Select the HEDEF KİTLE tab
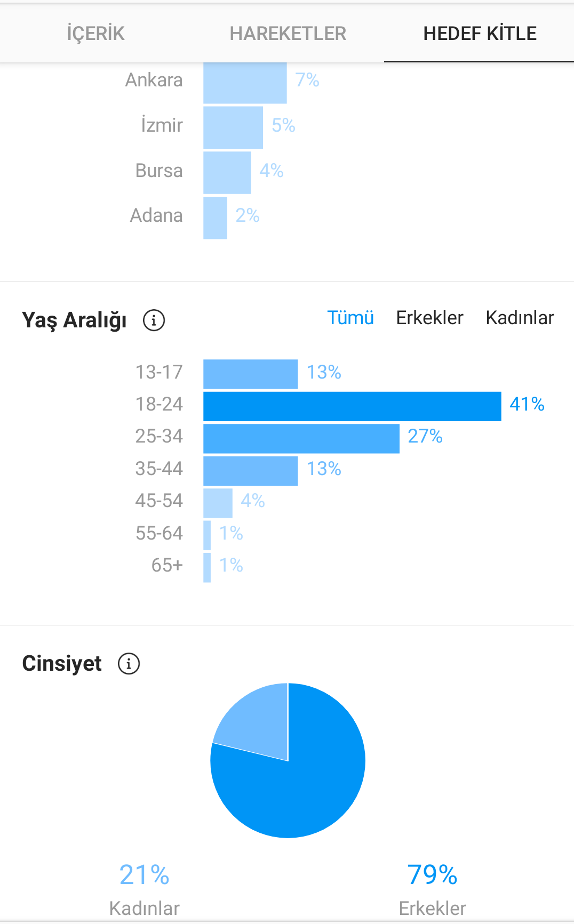The width and height of the screenshot is (574, 924). click(x=479, y=33)
